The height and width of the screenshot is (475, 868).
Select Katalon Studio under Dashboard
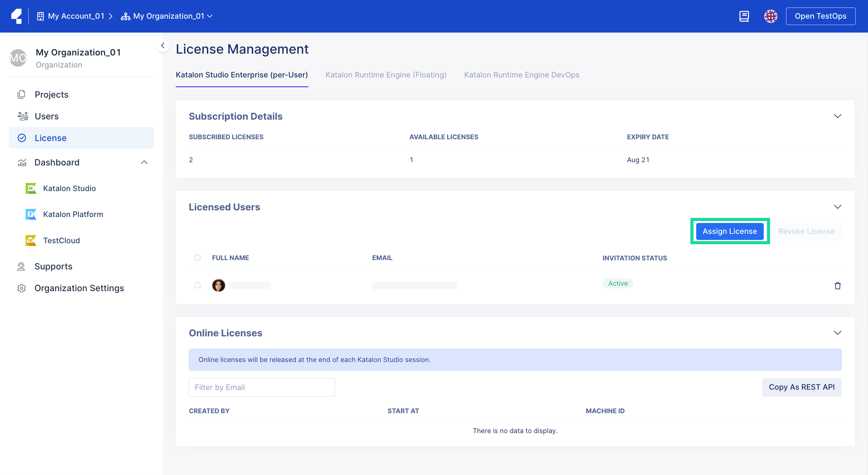(69, 188)
